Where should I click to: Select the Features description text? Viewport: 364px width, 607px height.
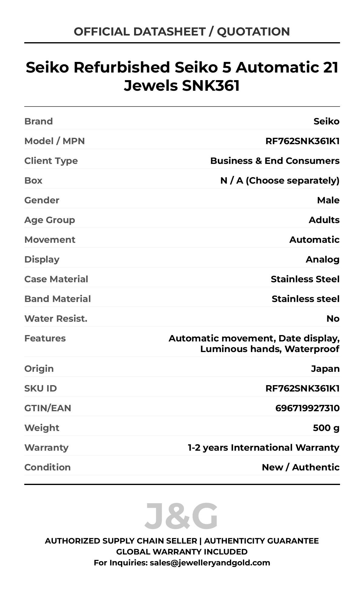pyautogui.click(x=254, y=344)
